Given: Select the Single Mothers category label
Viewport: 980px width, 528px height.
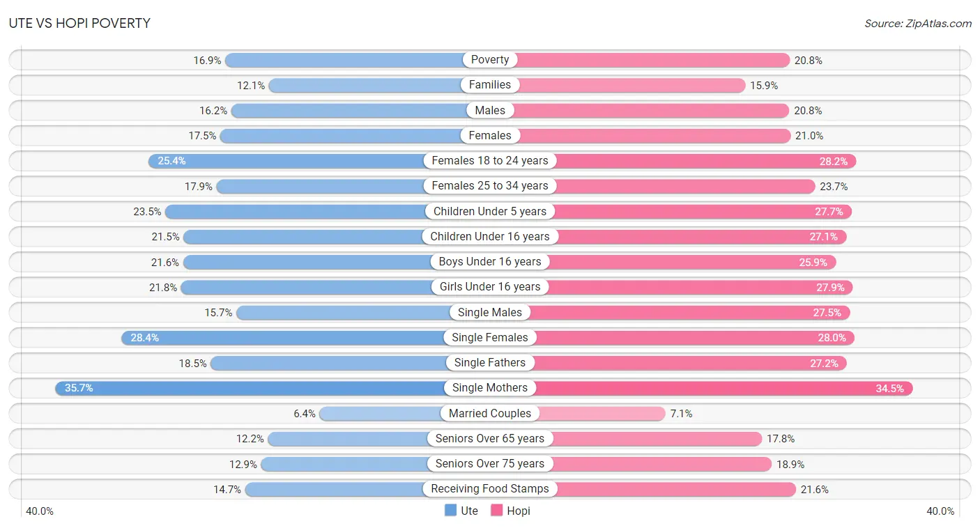Looking at the screenshot, I should tap(490, 388).
